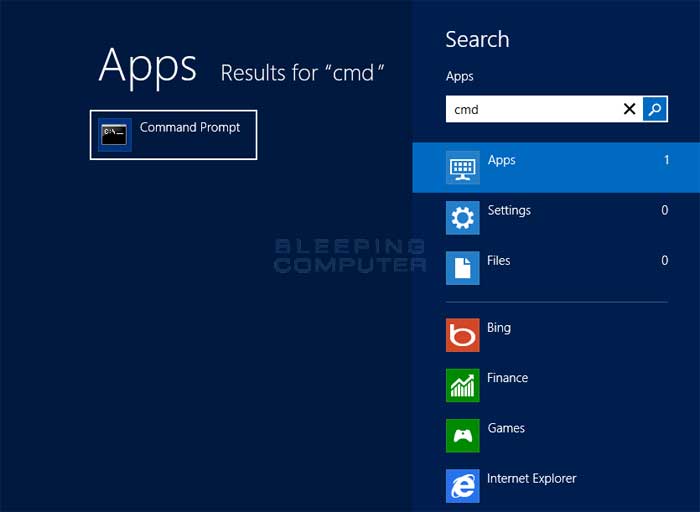700x512 pixels.
Task: Choose the Apps search category label
Action: [x=502, y=160]
